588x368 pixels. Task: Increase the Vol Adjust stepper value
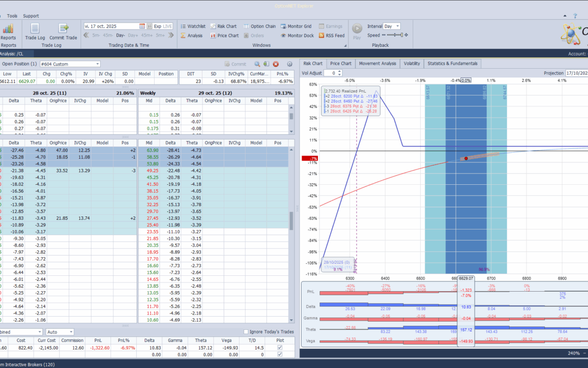(340, 72)
